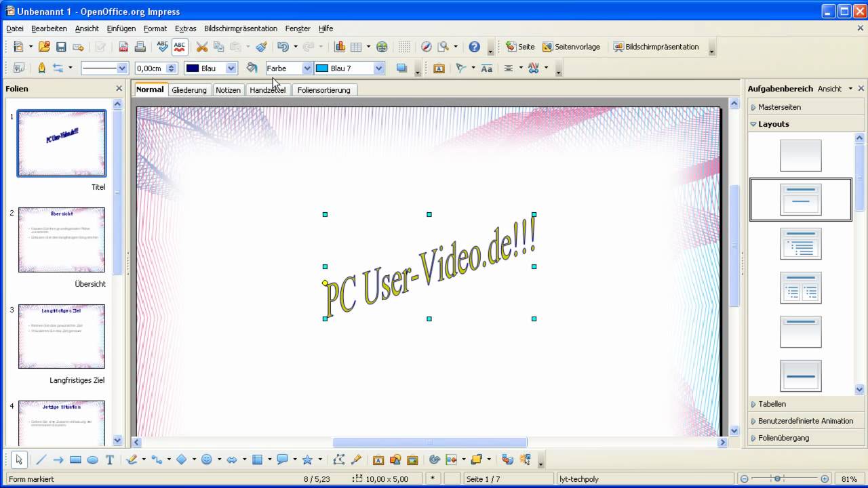
Task: Switch to the Foliensortierung tab
Action: point(324,89)
